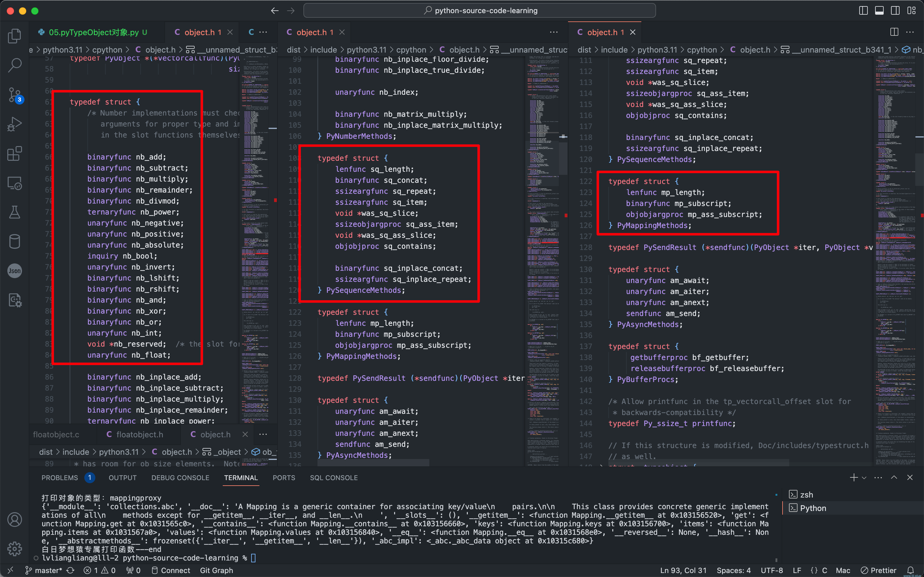
Task: Open the Explorer view in activity bar
Action: 14,36
